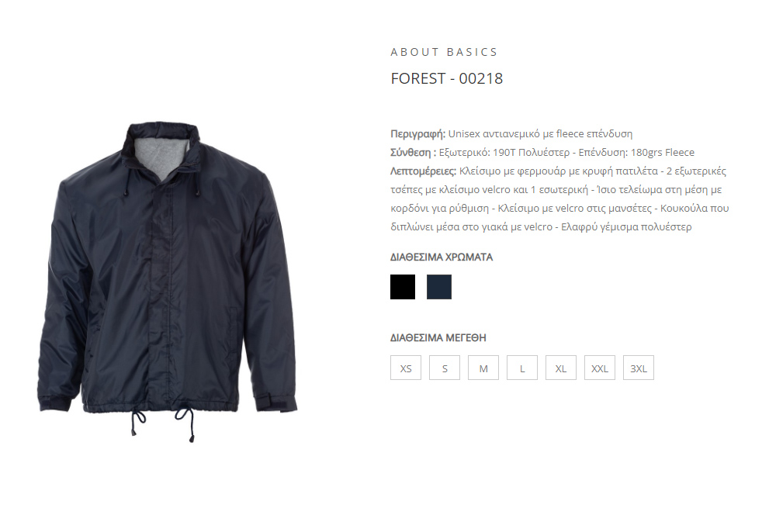The height and width of the screenshot is (532, 769).
Task: Select size XS
Action: click(406, 368)
